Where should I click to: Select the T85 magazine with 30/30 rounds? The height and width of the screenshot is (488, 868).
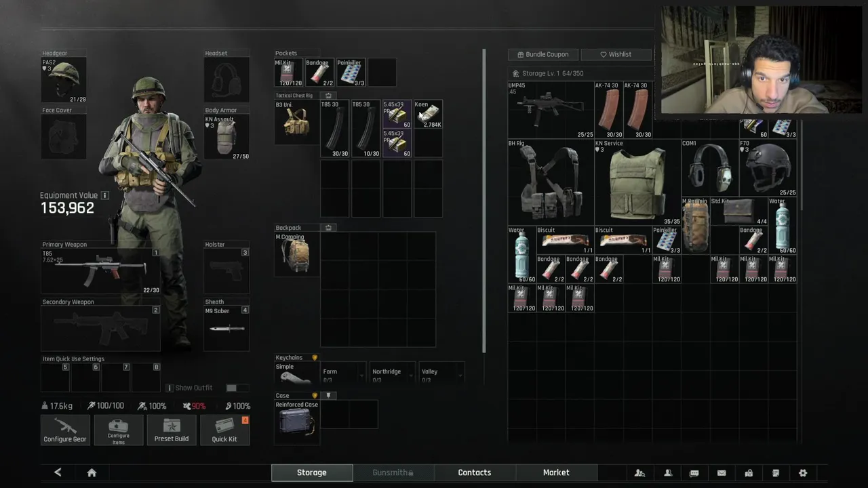coord(334,129)
